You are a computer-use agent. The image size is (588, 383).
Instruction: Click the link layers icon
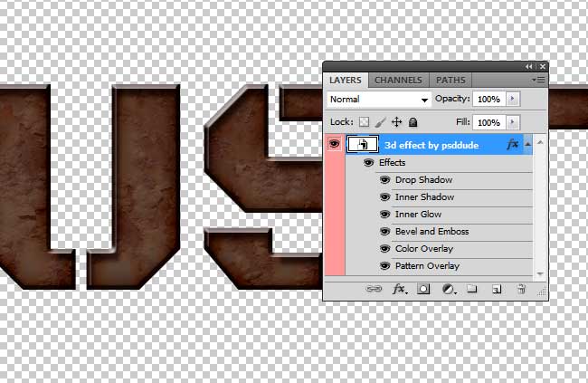(x=374, y=289)
